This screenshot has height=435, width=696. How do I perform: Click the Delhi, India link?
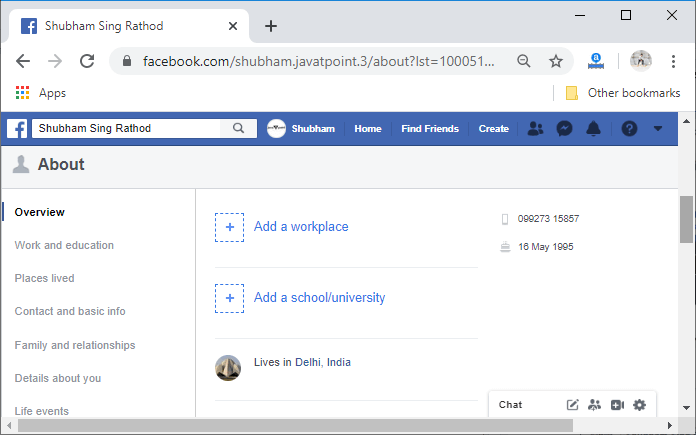(323, 362)
